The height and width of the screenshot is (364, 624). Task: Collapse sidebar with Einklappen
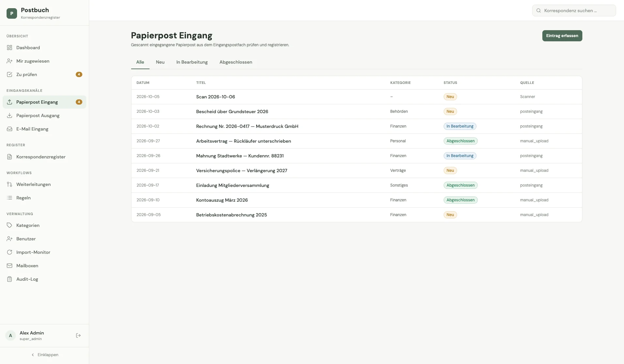click(45, 355)
